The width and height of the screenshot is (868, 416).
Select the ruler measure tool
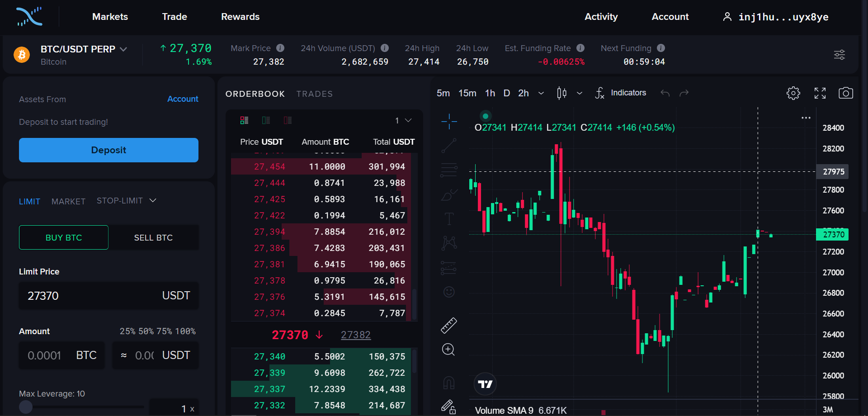pyautogui.click(x=449, y=325)
